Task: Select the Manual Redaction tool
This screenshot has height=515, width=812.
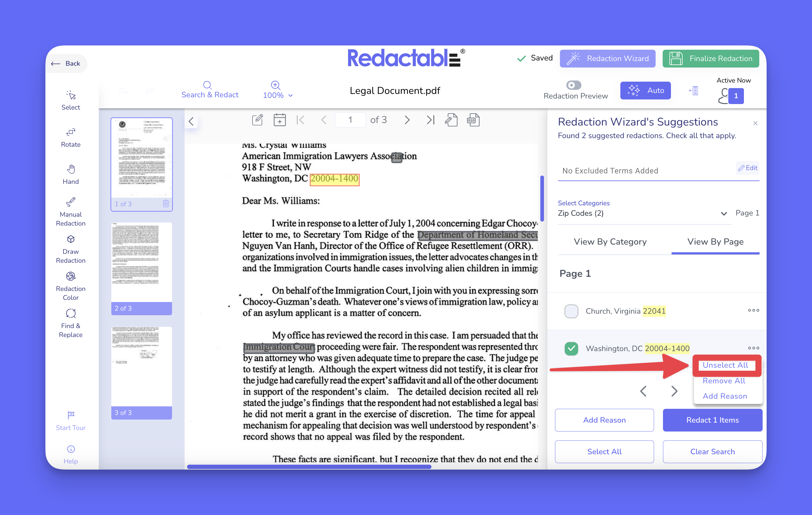Action: coord(71,211)
